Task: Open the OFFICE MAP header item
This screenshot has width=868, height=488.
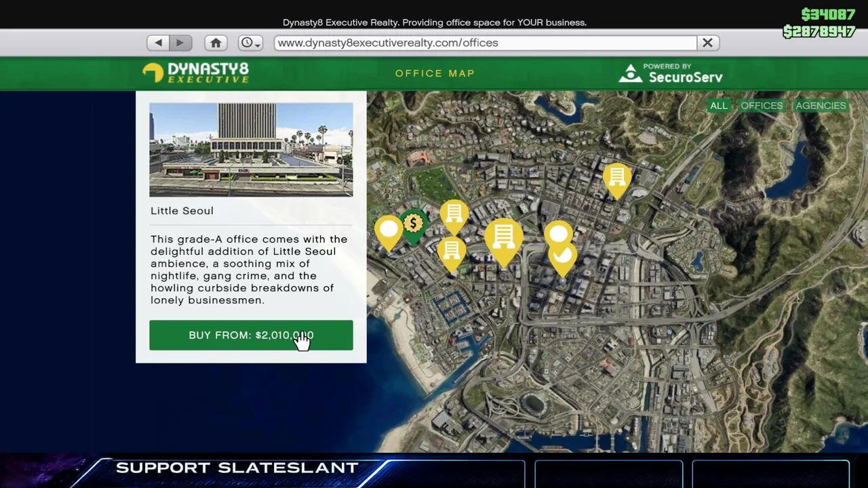Action: coord(435,73)
